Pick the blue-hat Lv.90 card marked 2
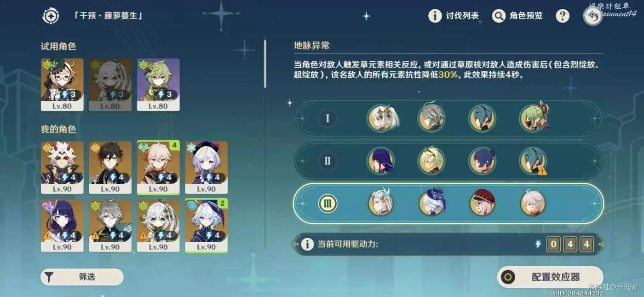 pos(206,226)
